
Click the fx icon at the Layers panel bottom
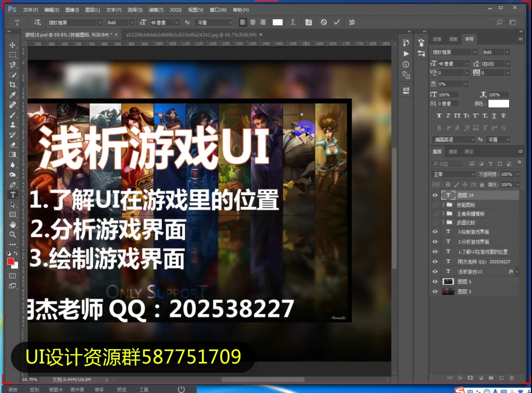pyautogui.click(x=460, y=378)
